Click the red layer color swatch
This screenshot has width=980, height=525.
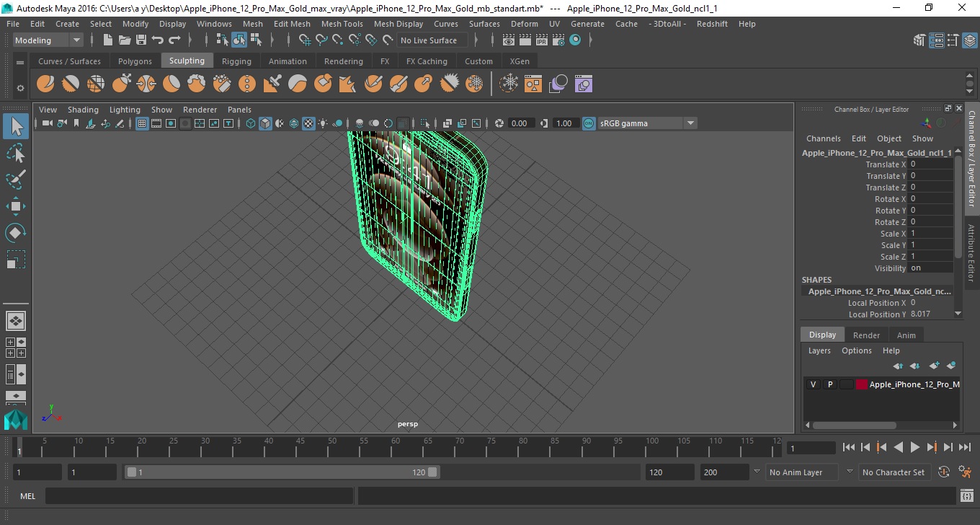coord(862,384)
